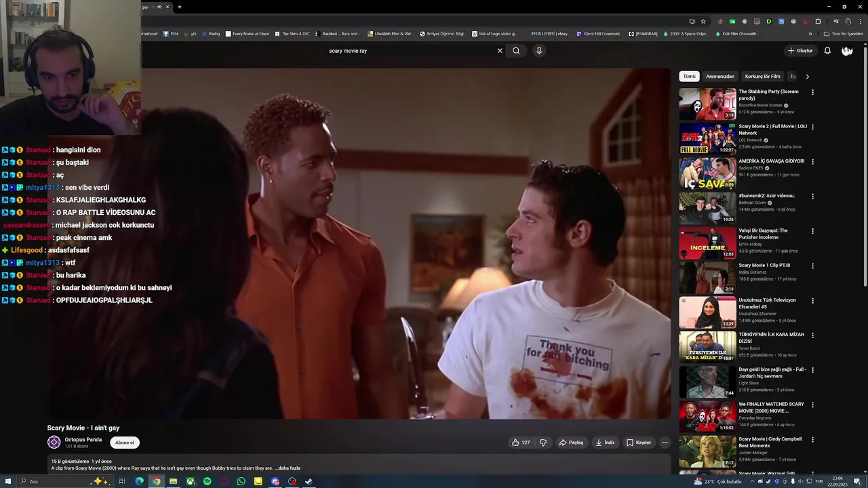The width and height of the screenshot is (868, 488).
Task: Close the current browser tab
Action: click(x=167, y=7)
